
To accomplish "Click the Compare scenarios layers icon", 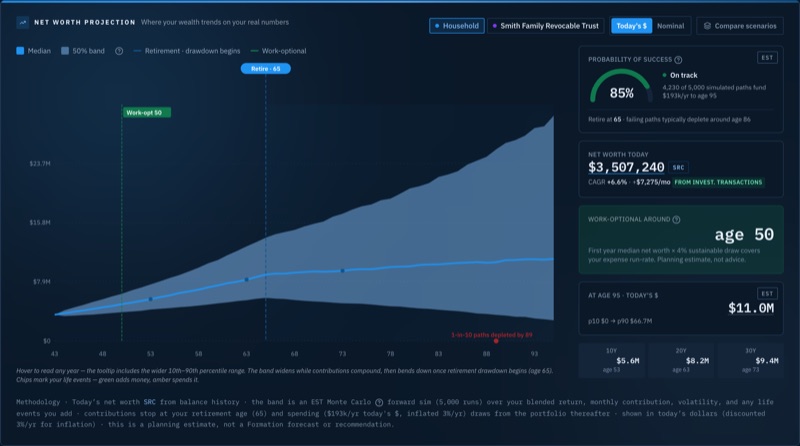I will point(707,26).
